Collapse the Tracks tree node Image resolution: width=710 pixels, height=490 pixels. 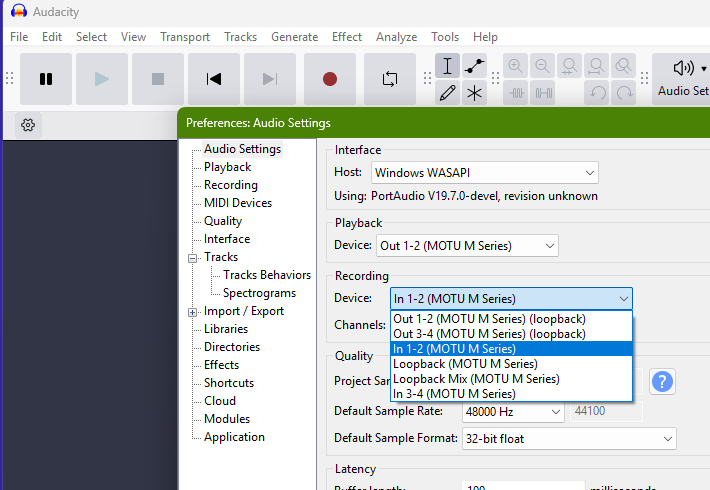pos(193,258)
